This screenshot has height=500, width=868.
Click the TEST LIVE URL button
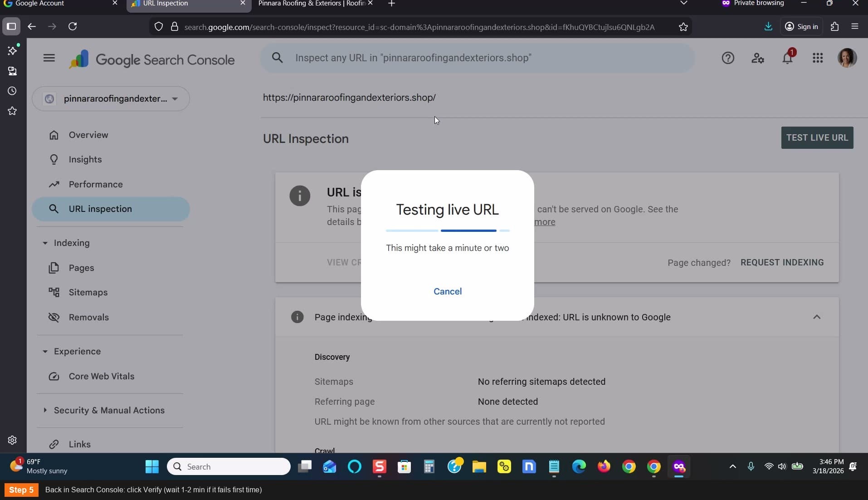click(x=817, y=137)
